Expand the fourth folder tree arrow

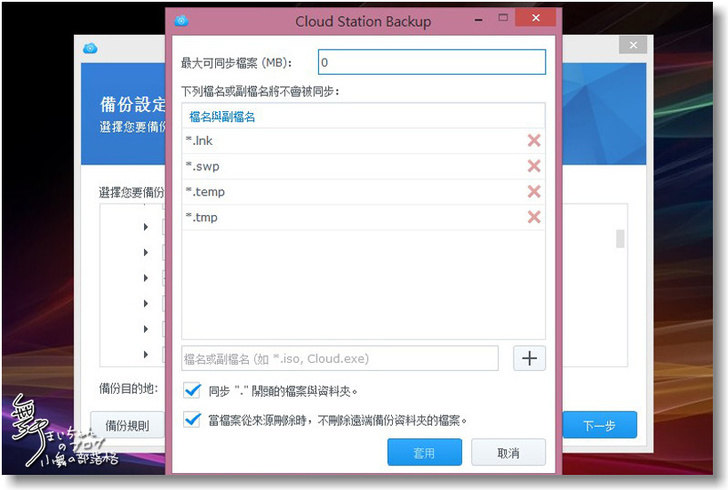click(x=146, y=304)
